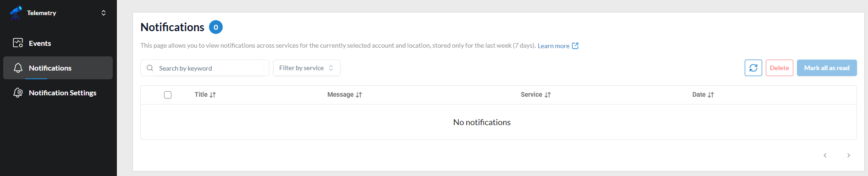Click the Telemetry telescope logo icon

pos(16,13)
